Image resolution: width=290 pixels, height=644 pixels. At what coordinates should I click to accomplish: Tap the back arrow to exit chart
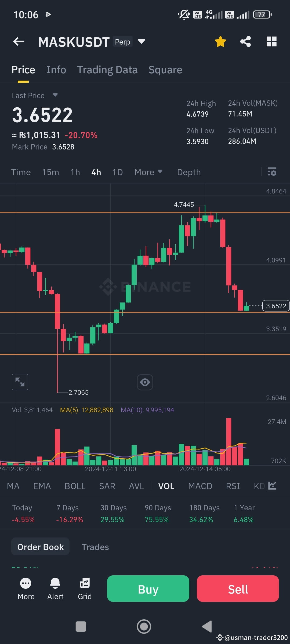point(18,42)
